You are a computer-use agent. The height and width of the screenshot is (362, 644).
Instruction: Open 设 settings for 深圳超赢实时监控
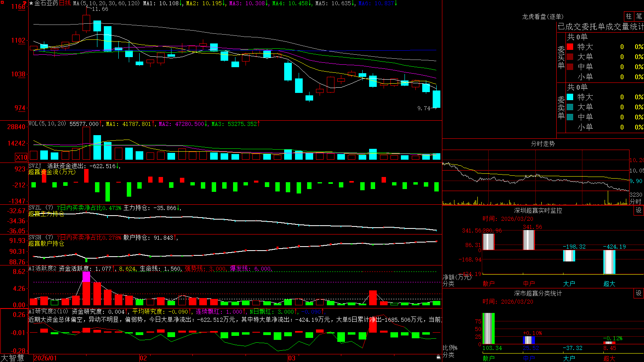tap(639, 210)
